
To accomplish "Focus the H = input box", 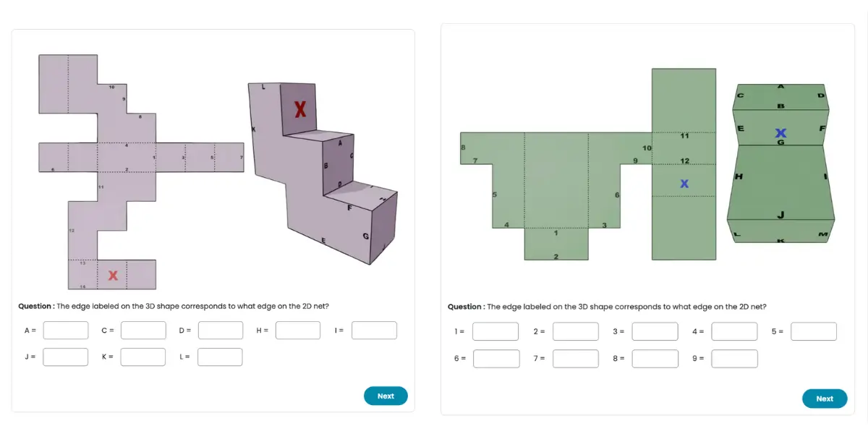I will pyautogui.click(x=298, y=331).
